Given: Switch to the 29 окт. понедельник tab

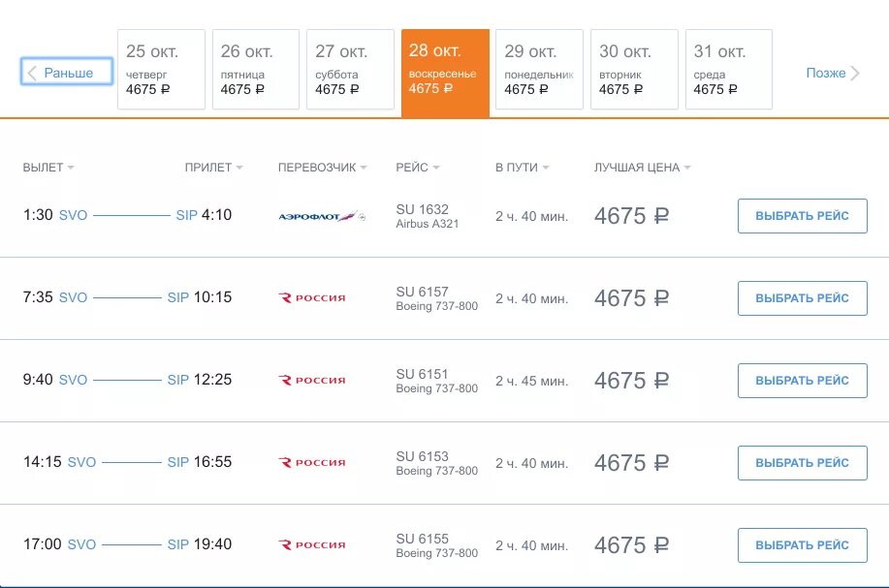Looking at the screenshot, I should click(539, 69).
